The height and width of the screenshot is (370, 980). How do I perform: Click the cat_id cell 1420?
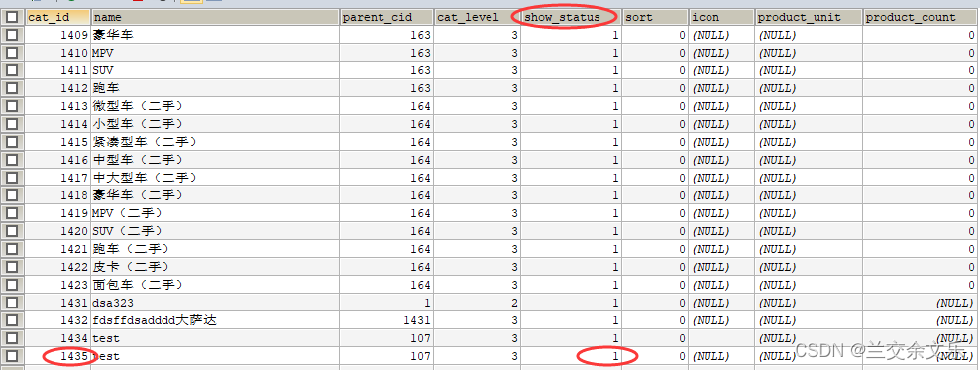pos(57,232)
